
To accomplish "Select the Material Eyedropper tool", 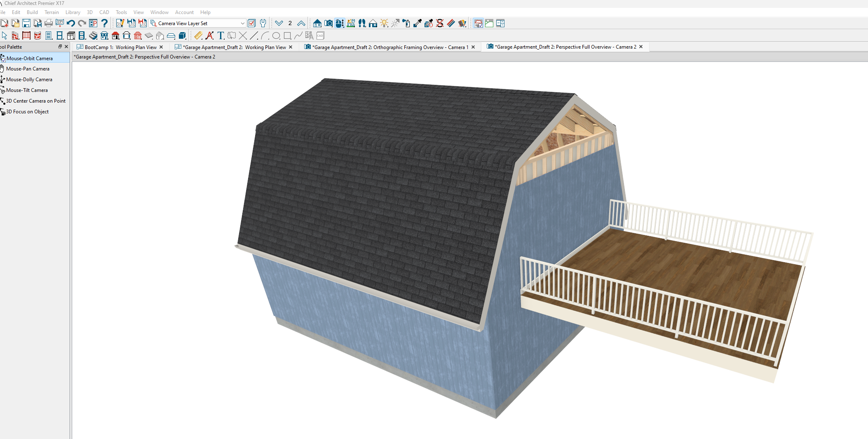I will [418, 23].
